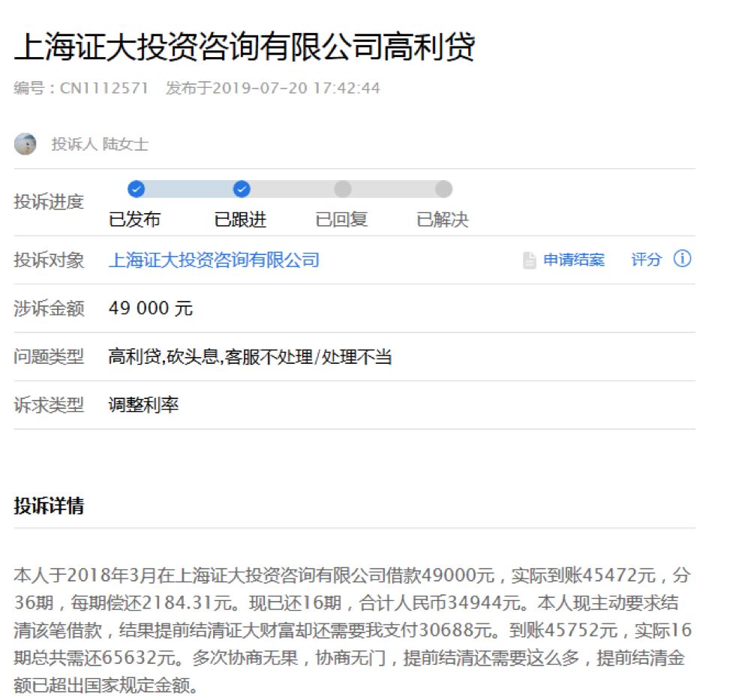The width and height of the screenshot is (733, 700).
Task: Click the complaint title 上海证大投资咨询有限公司高利贷
Action: click(245, 47)
